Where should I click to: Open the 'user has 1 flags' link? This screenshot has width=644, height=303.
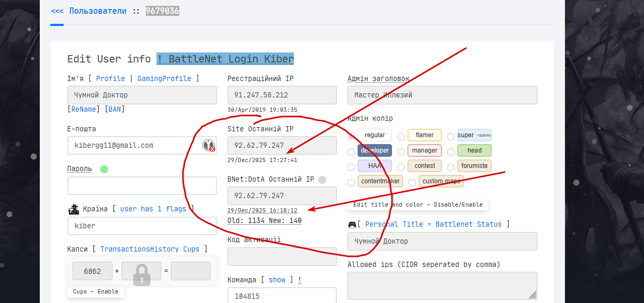point(153,209)
